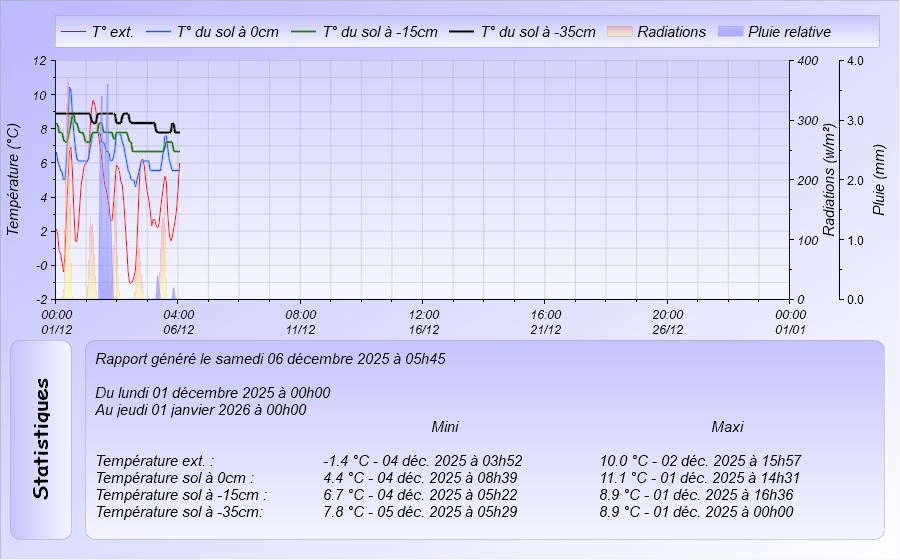The height and width of the screenshot is (560, 900).
Task: Click the 'Mini' column header
Action: (x=445, y=427)
